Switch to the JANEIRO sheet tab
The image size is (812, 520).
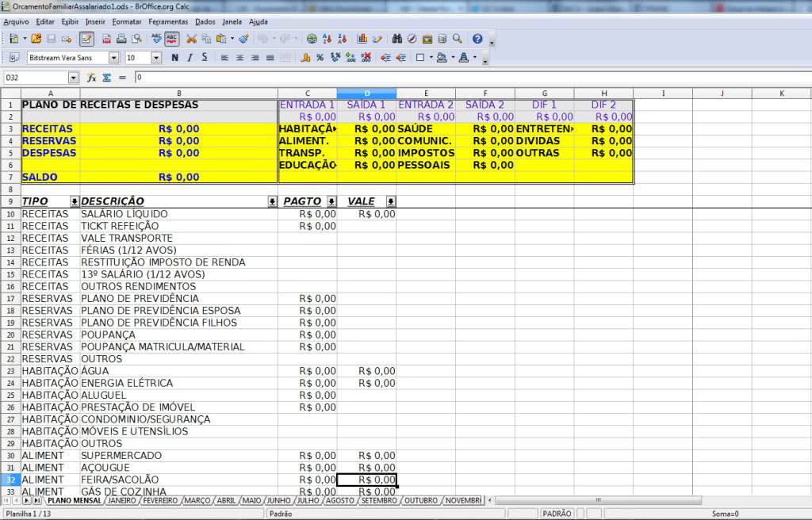pos(122,501)
